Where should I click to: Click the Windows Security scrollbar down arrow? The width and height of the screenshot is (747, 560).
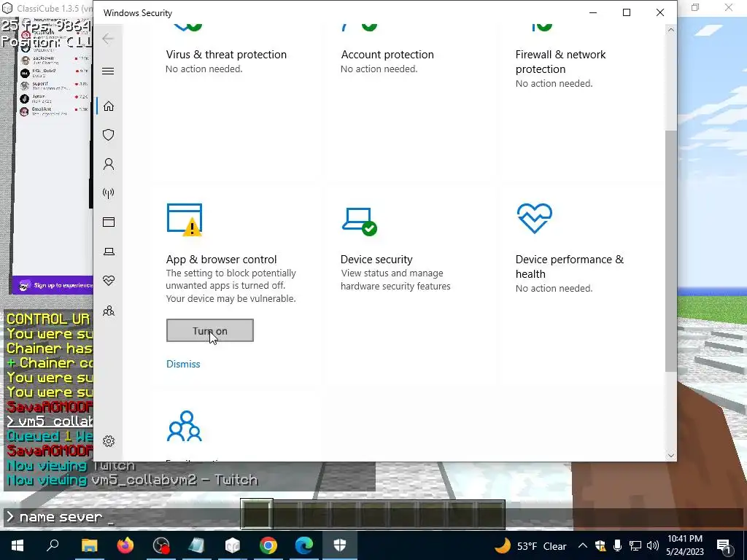[671, 455]
